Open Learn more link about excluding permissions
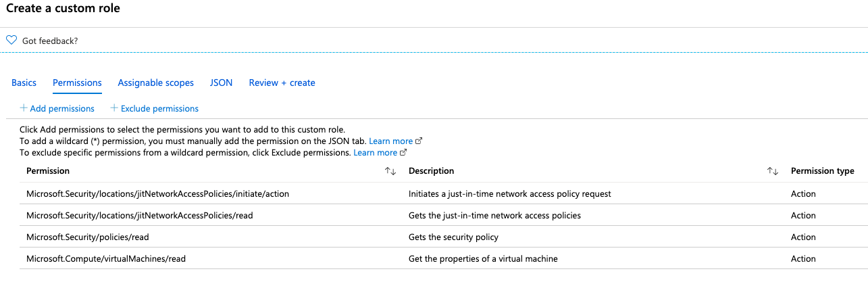This screenshot has height=282, width=868. click(x=375, y=153)
